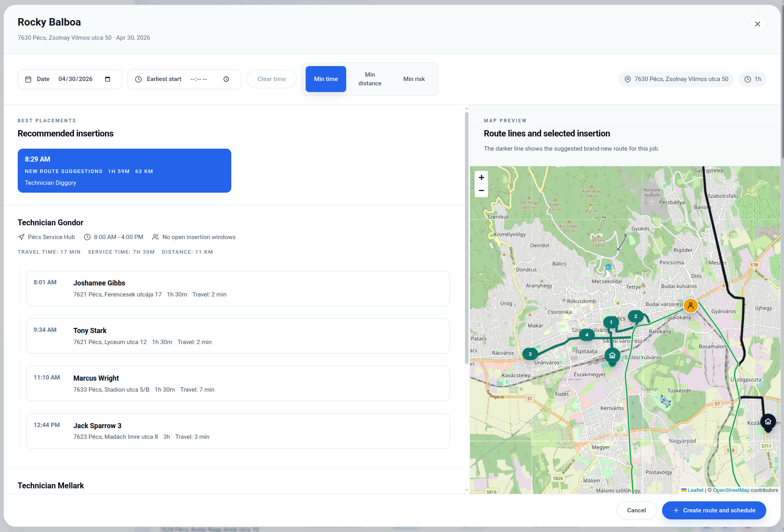The width and height of the screenshot is (784, 532).
Task: Click the scroll down arrow of placements list
Action: tap(467, 490)
